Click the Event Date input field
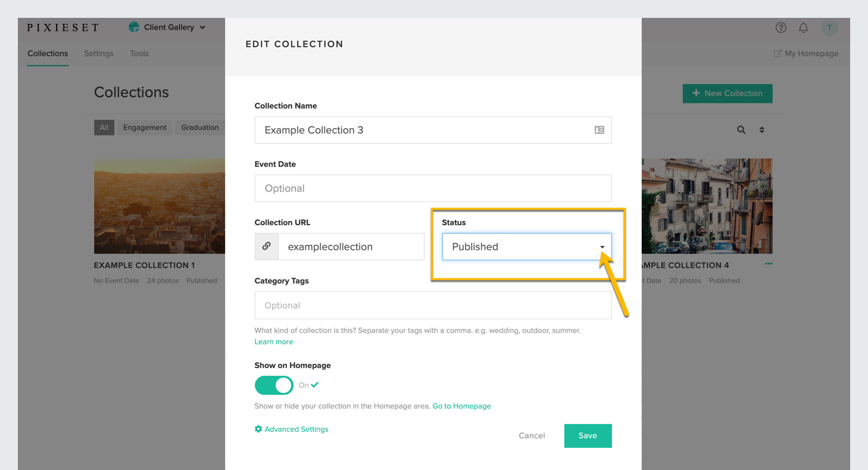The width and height of the screenshot is (868, 470). pyautogui.click(x=433, y=188)
